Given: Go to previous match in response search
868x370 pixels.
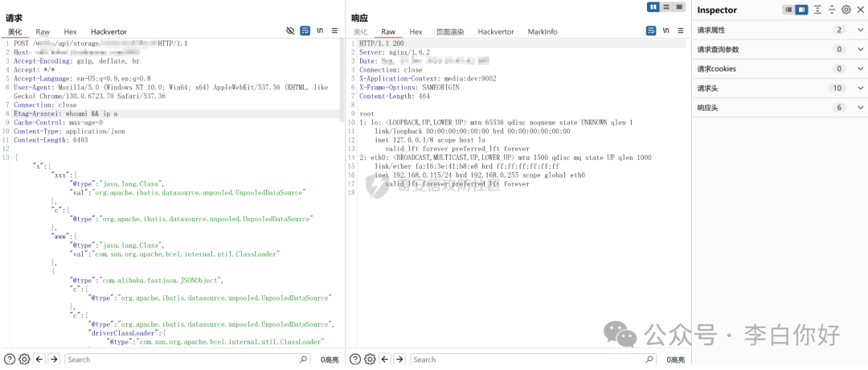Looking at the screenshot, I should [385, 360].
